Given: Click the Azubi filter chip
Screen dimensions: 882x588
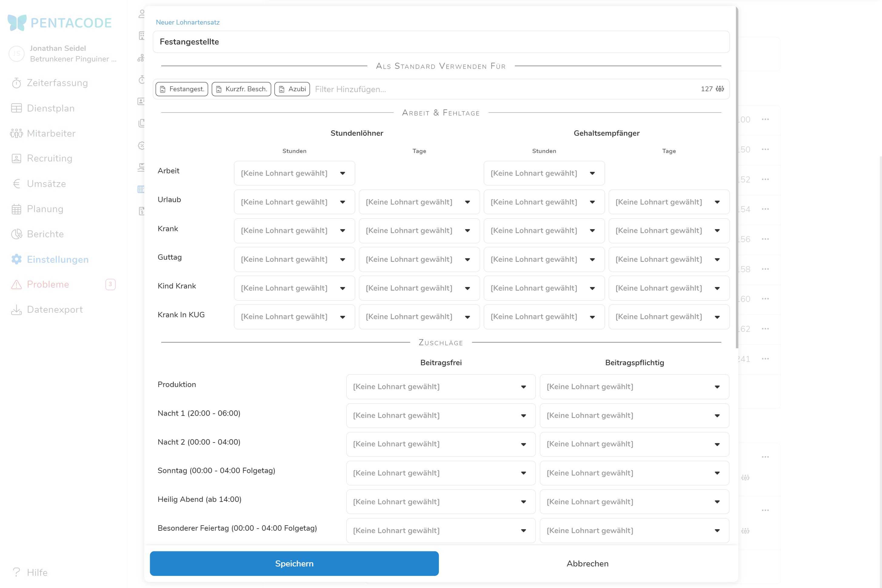Looking at the screenshot, I should (x=292, y=89).
